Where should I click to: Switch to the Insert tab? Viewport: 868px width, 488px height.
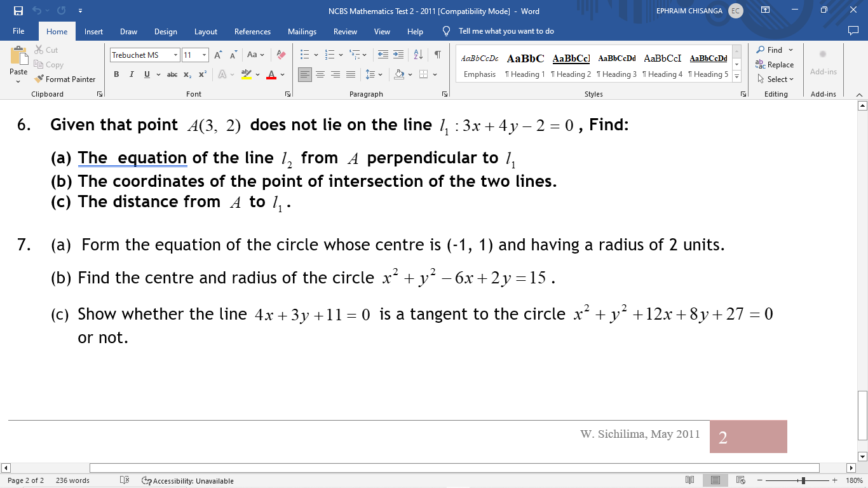coord(93,31)
